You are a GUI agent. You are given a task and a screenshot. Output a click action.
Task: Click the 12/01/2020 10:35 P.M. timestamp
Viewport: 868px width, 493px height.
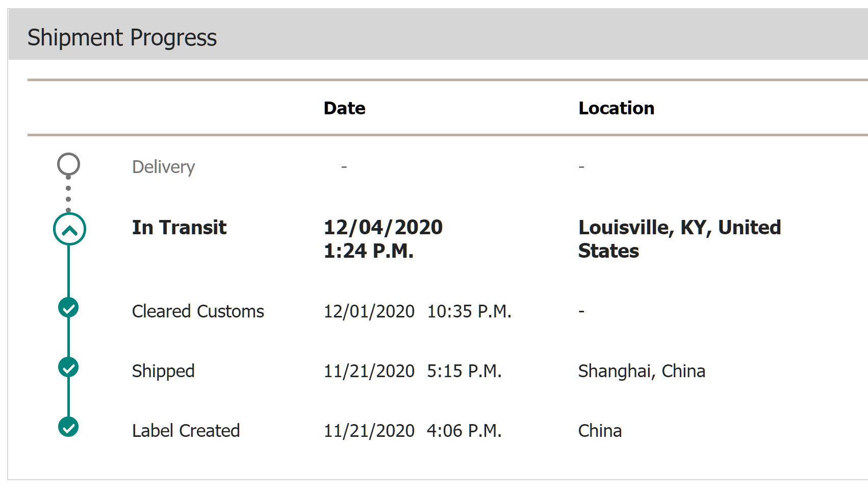pos(418,311)
